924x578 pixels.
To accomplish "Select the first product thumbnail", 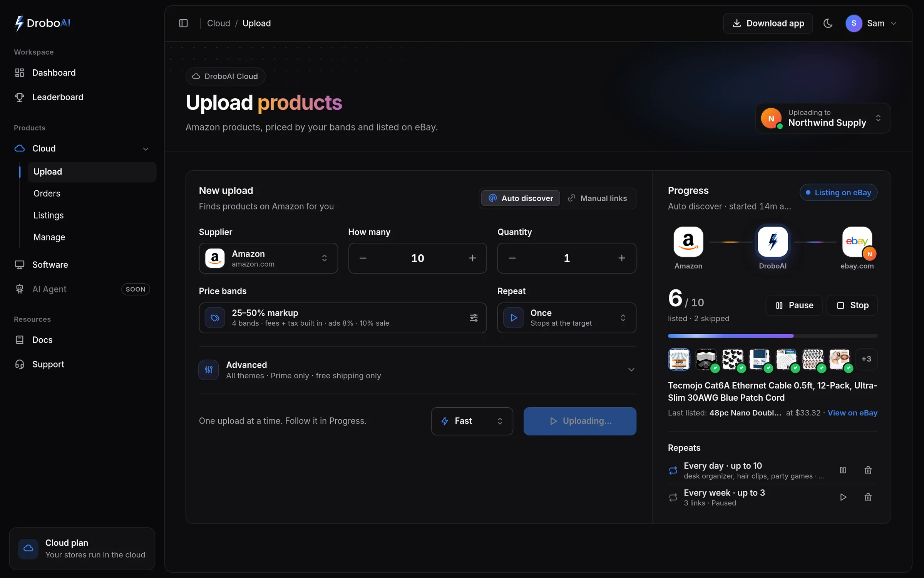I will click(679, 359).
